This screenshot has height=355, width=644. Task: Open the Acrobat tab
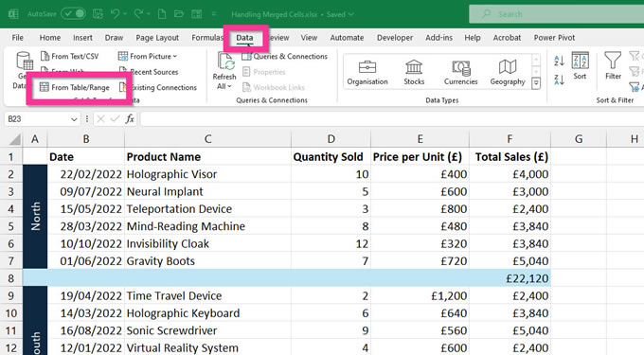coord(507,37)
